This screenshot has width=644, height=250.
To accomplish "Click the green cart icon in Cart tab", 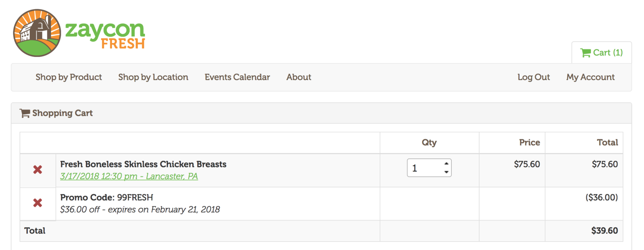I will tap(585, 53).
